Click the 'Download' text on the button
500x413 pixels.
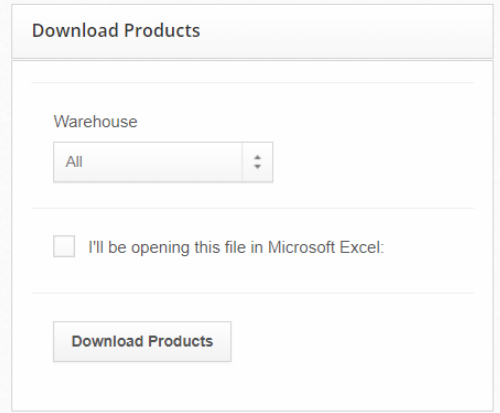point(107,341)
